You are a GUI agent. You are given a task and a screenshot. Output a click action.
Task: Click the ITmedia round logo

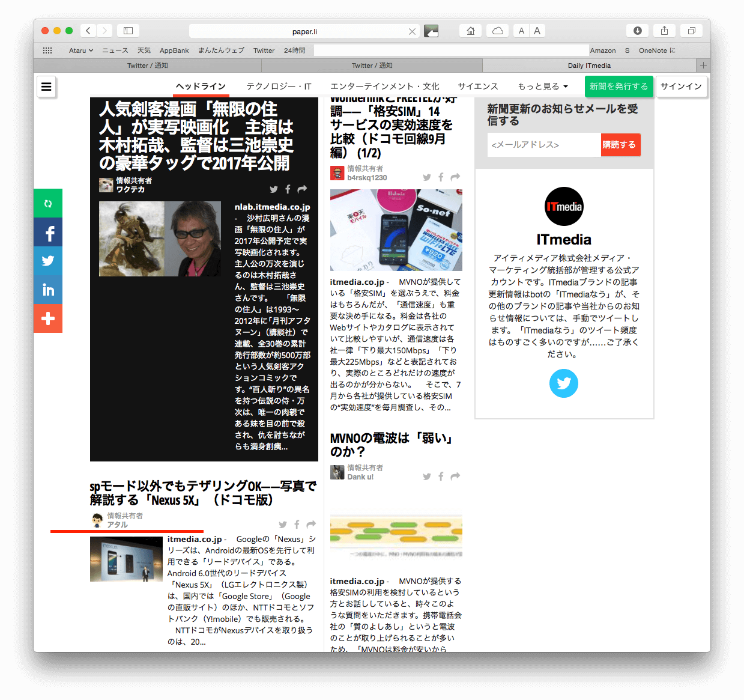point(564,207)
